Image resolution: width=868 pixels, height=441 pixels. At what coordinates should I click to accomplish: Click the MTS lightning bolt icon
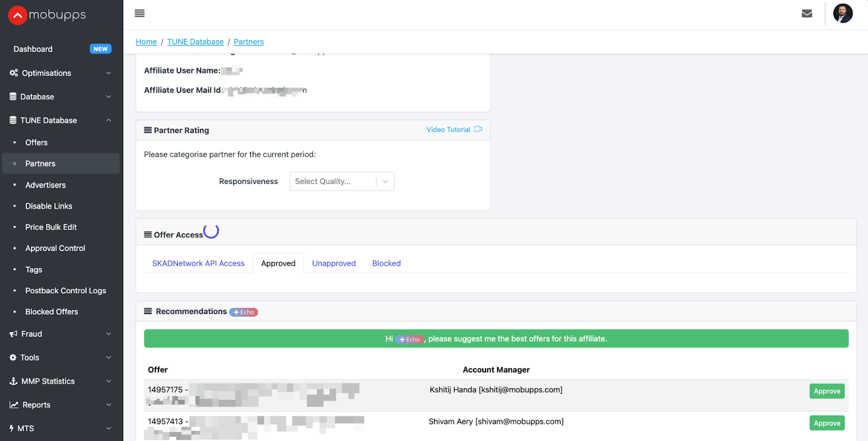click(x=11, y=429)
